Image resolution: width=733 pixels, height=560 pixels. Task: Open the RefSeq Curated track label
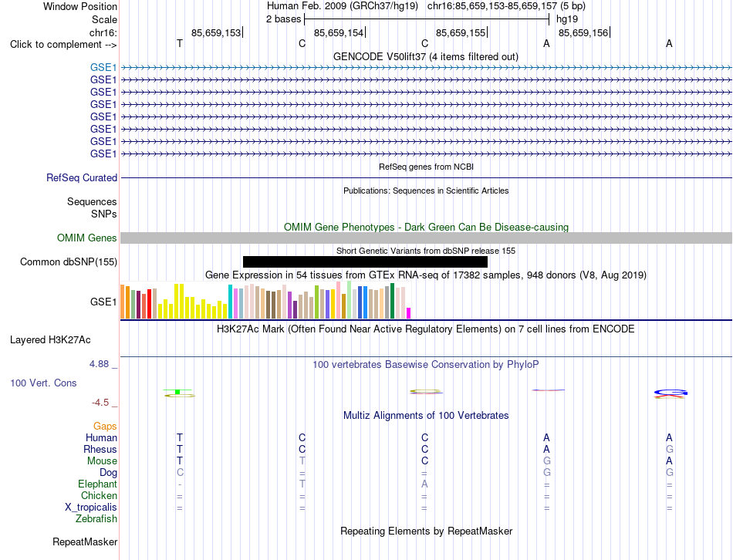tap(82, 177)
